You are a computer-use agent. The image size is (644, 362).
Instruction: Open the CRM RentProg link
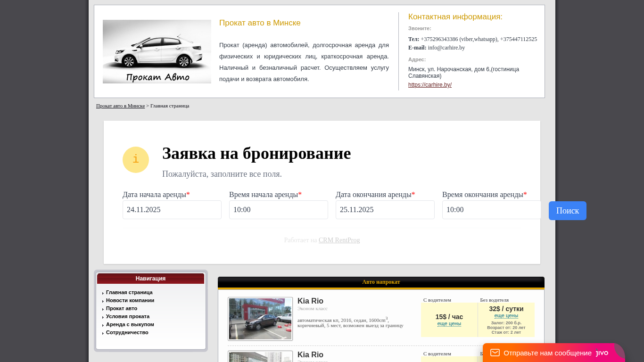339,240
